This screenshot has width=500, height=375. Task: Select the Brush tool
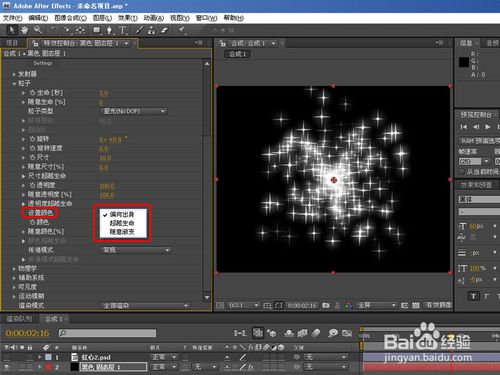(139, 30)
